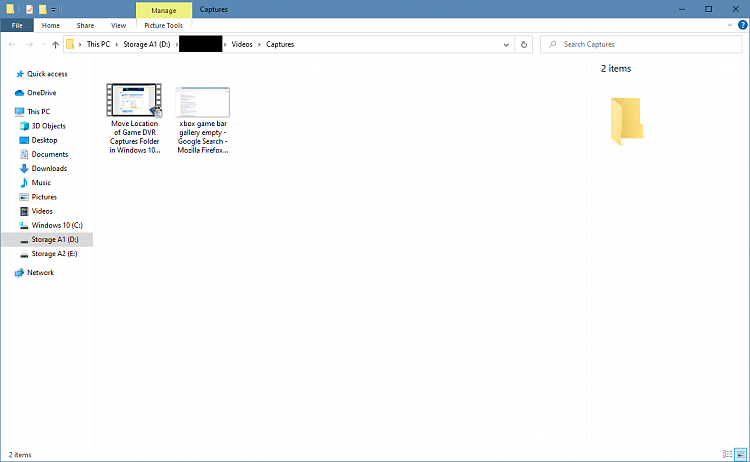Open the Explorer Help button
The width and height of the screenshot is (750, 462).
pyautogui.click(x=742, y=25)
